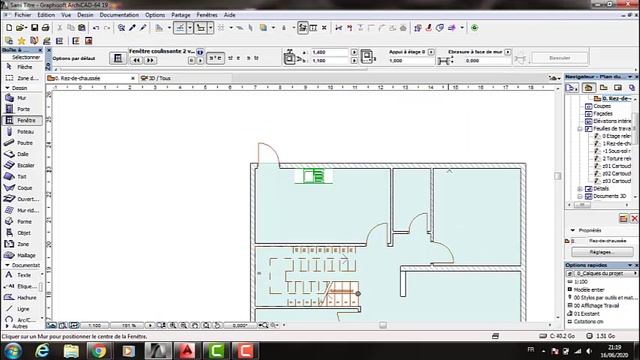
Task: Click the 01 Existant quick option
Action: (x=587, y=313)
